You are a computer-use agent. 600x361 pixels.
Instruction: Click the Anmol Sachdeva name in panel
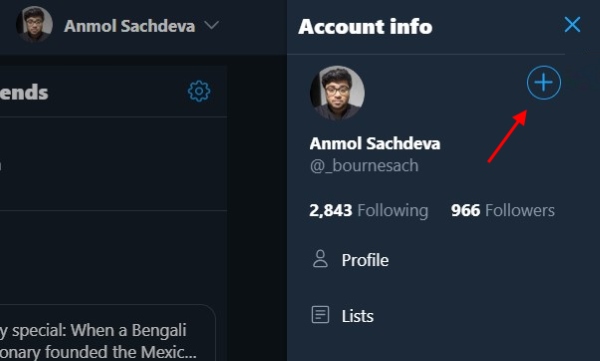[375, 144]
